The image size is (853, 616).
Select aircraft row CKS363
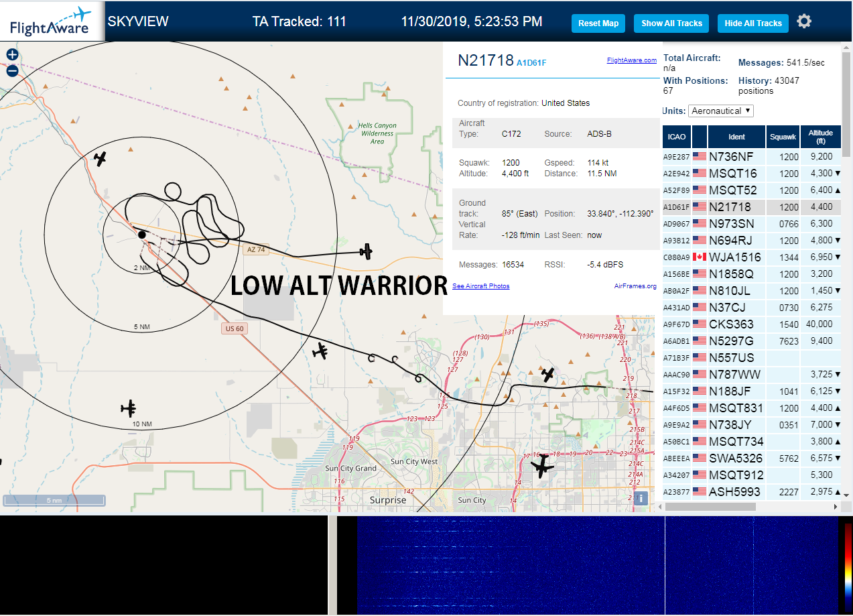pyautogui.click(x=751, y=324)
